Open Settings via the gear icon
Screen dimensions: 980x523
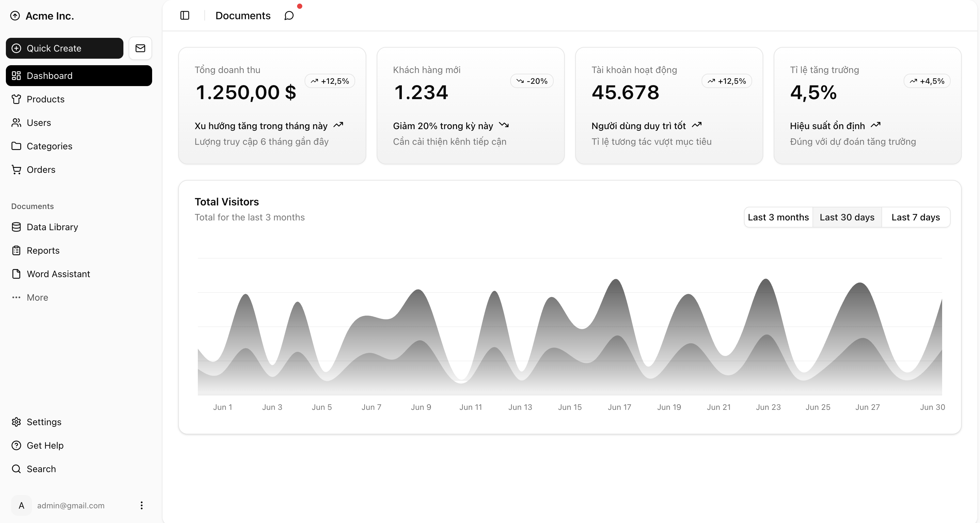pos(16,422)
